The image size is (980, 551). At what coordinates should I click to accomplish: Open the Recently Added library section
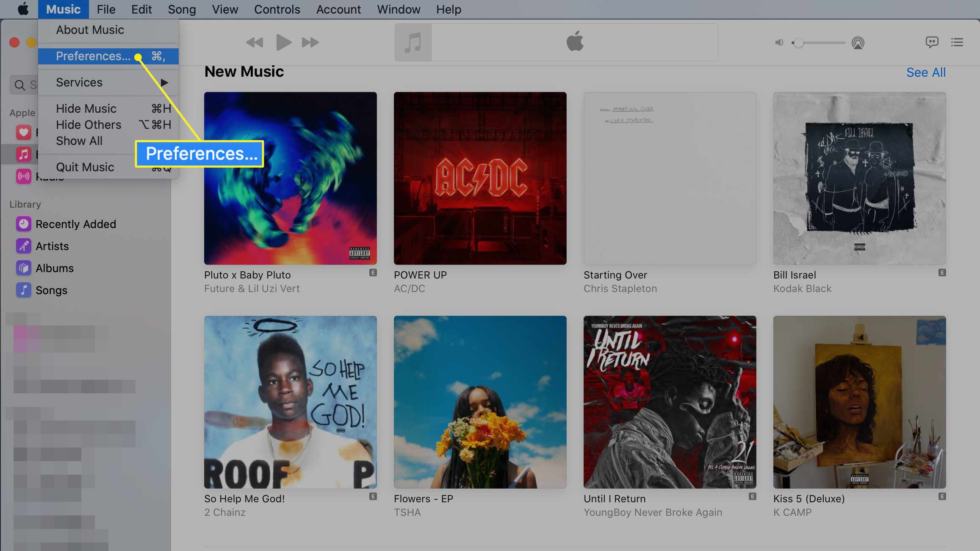tap(75, 224)
